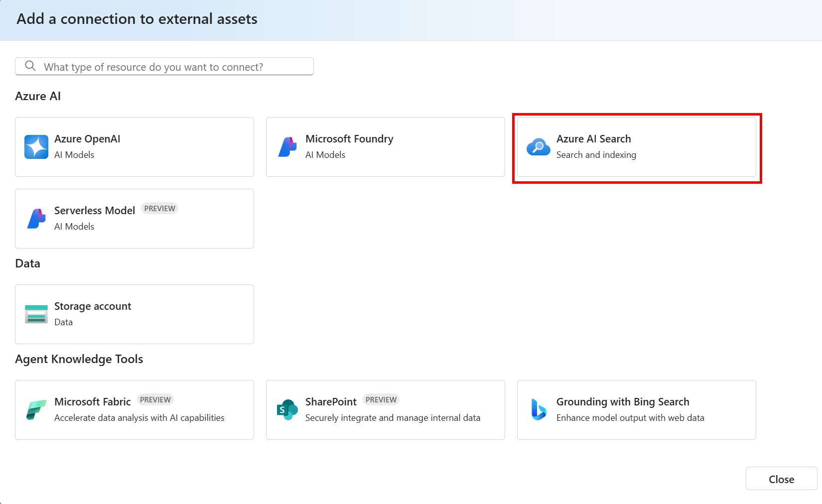Click the SharePoint logo icon
822x504 pixels.
tap(287, 410)
